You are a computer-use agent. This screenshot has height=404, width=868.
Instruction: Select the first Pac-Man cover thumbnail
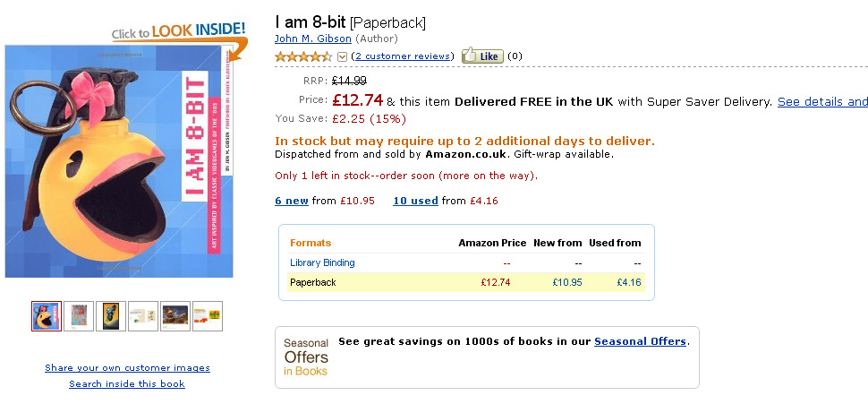pyautogui.click(x=47, y=316)
